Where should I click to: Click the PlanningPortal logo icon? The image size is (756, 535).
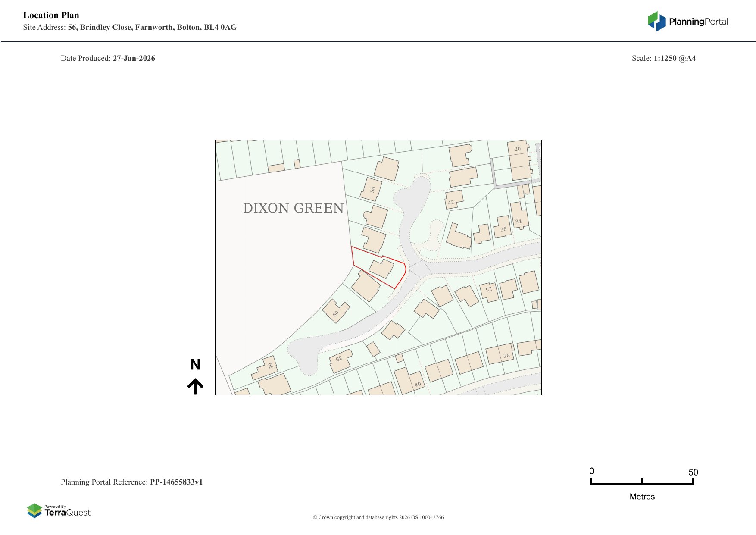coord(656,22)
